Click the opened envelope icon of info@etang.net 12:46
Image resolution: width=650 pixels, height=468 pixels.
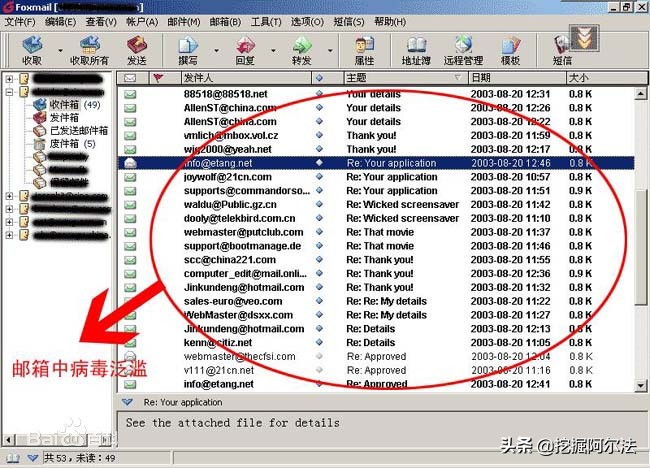click(130, 163)
